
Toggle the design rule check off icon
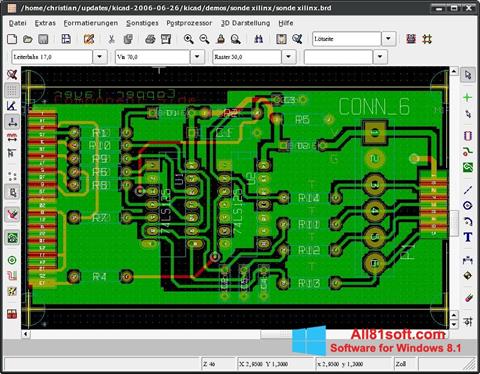tap(12, 74)
